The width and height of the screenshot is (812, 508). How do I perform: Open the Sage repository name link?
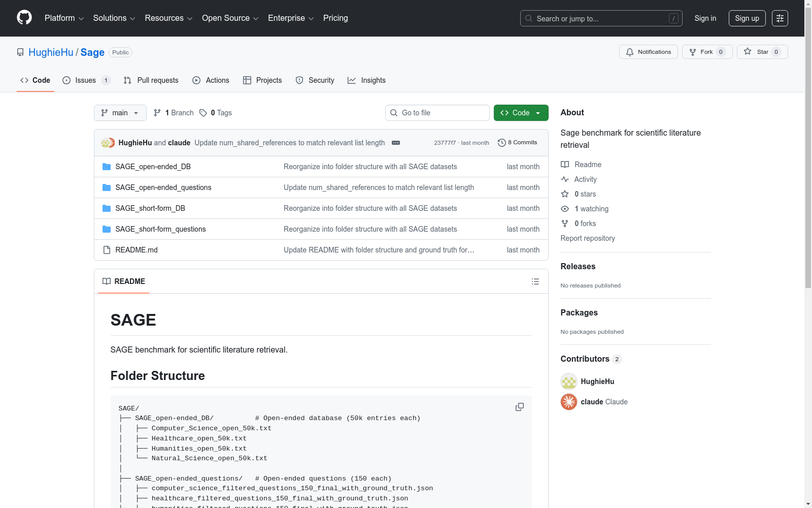(x=92, y=52)
